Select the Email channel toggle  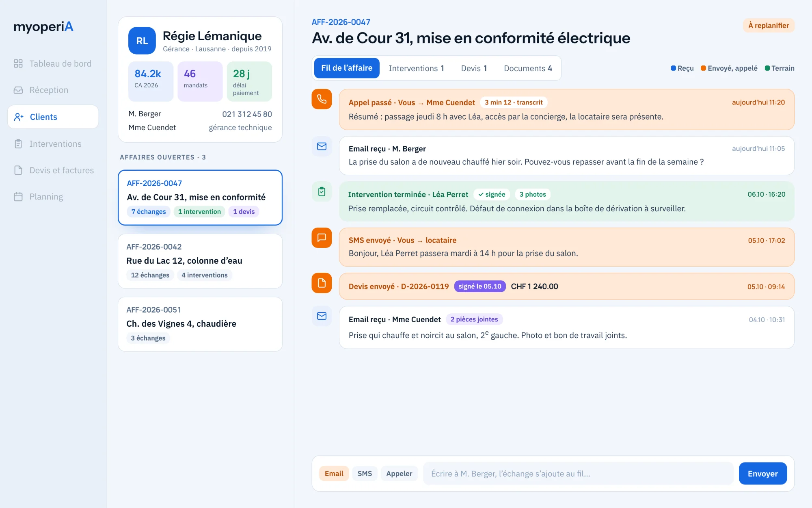[x=334, y=473]
